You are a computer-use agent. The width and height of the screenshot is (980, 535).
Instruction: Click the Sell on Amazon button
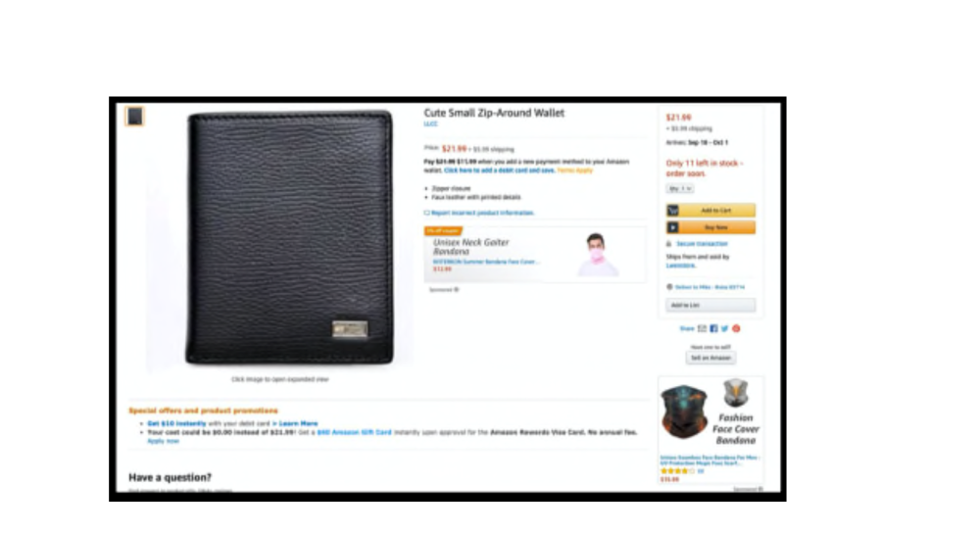pyautogui.click(x=710, y=358)
